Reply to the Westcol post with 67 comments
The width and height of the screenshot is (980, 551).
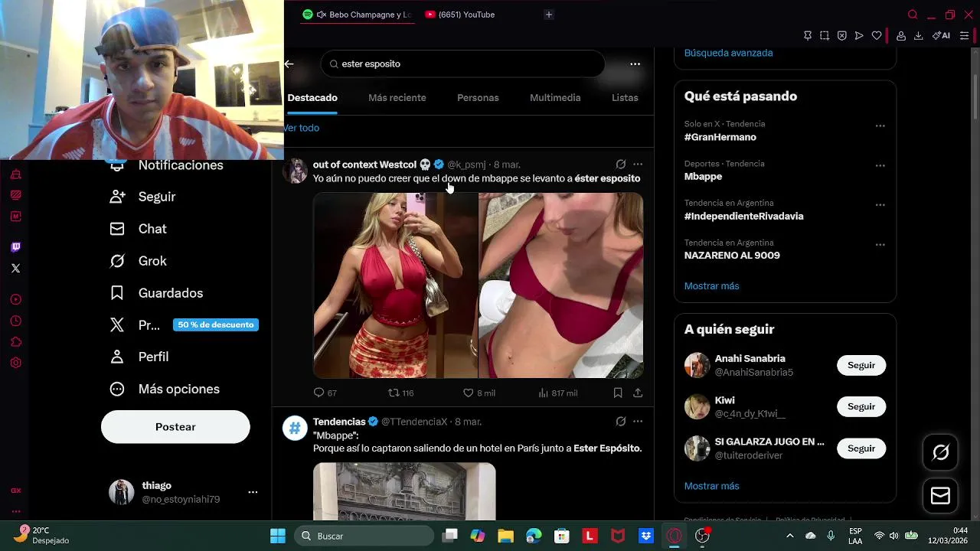(325, 393)
